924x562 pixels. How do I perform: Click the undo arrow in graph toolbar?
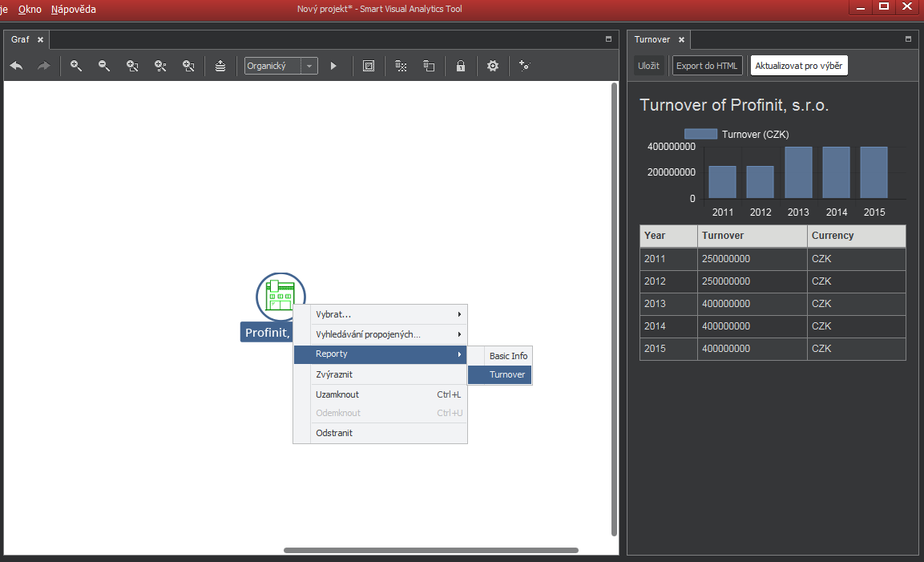click(17, 66)
